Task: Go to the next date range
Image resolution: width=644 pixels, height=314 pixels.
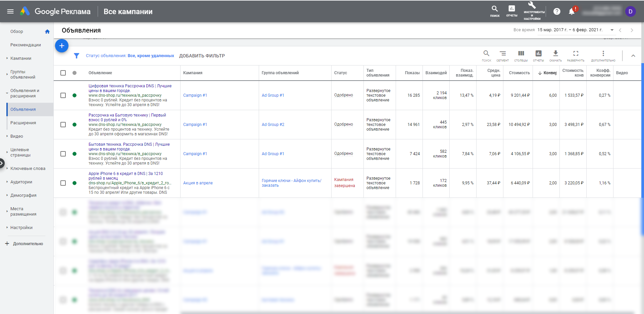Action: point(632,30)
